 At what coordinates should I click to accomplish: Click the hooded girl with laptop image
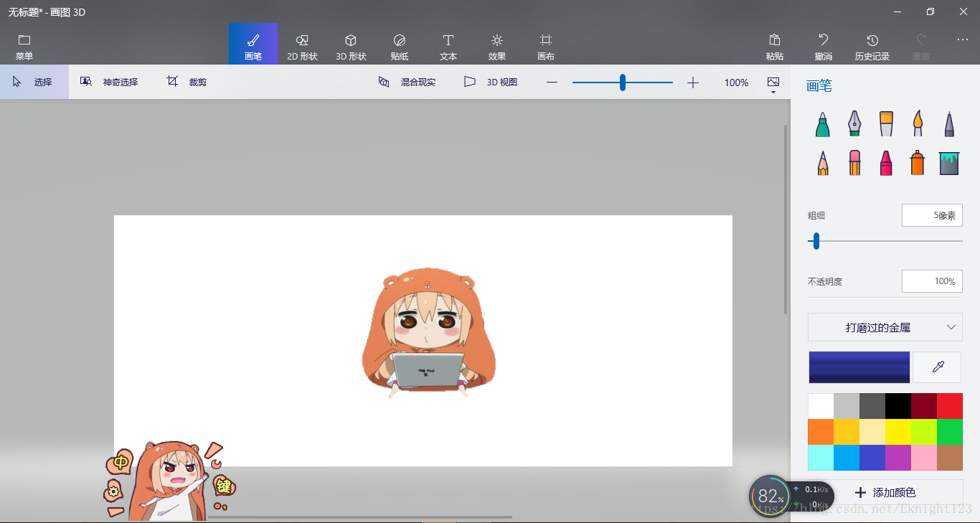(428, 332)
